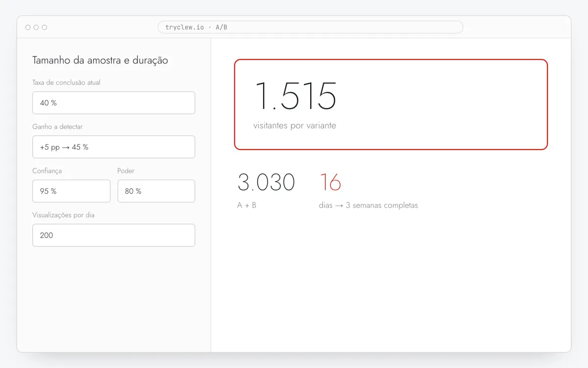This screenshot has width=588, height=368.
Task: Select the 3.030 total value
Action: 266,182
